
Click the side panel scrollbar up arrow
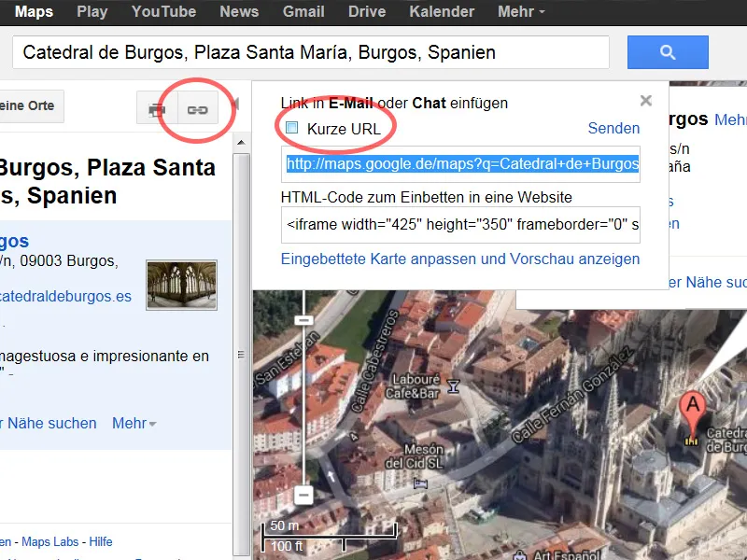tap(241, 143)
